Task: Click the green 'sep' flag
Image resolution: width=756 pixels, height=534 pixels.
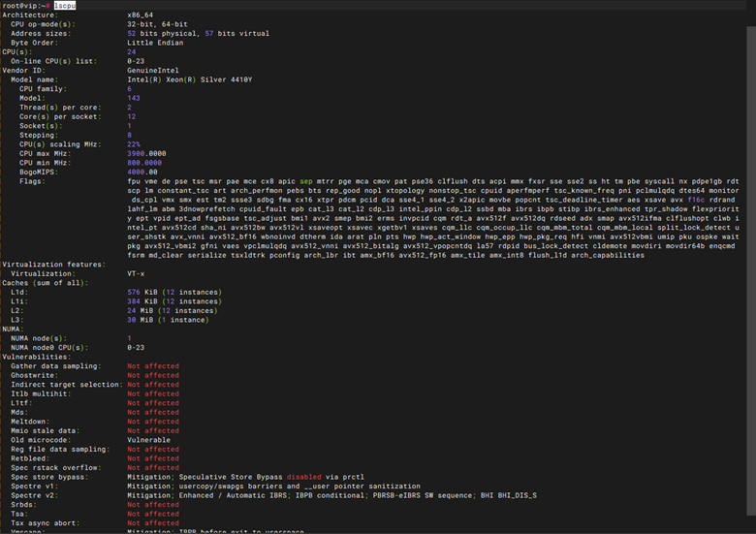Action: [306, 181]
